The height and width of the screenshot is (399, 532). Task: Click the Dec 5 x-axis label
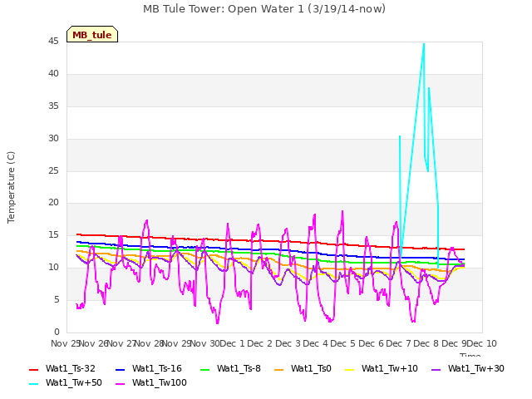click(343, 343)
